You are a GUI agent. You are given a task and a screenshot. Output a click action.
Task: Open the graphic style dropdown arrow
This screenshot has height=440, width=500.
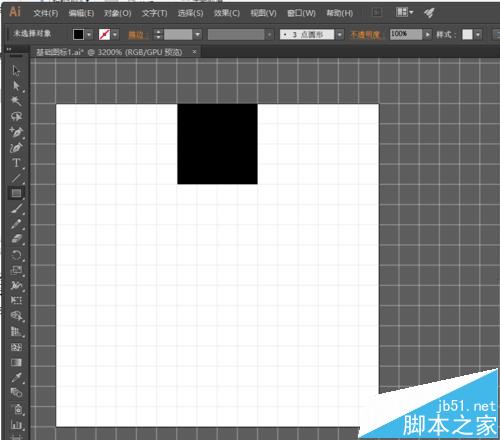[x=478, y=34]
